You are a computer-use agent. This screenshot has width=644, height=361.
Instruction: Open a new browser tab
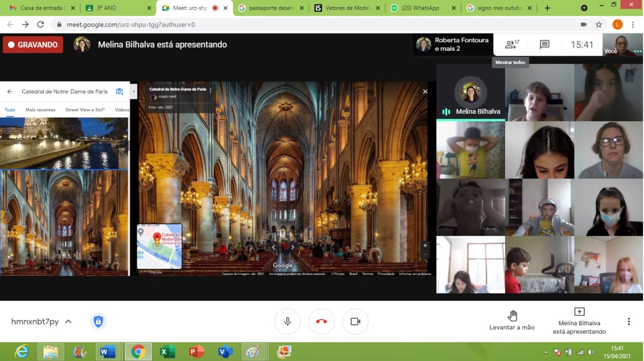coord(547,8)
